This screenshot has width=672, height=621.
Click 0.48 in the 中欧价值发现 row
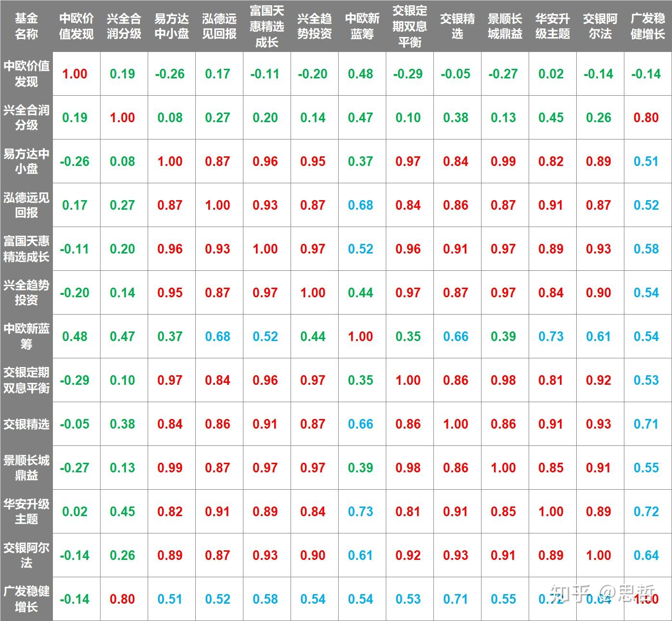(360, 74)
